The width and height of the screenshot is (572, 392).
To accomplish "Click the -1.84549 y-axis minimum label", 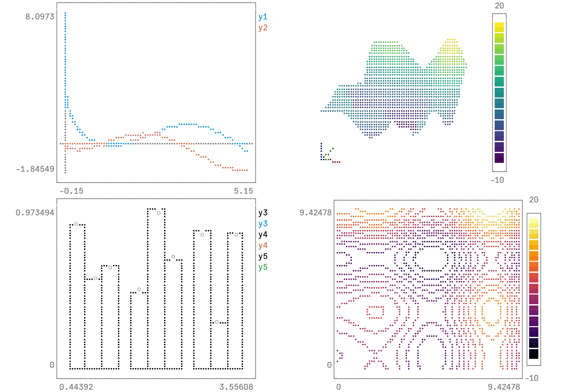I will click(x=35, y=169).
